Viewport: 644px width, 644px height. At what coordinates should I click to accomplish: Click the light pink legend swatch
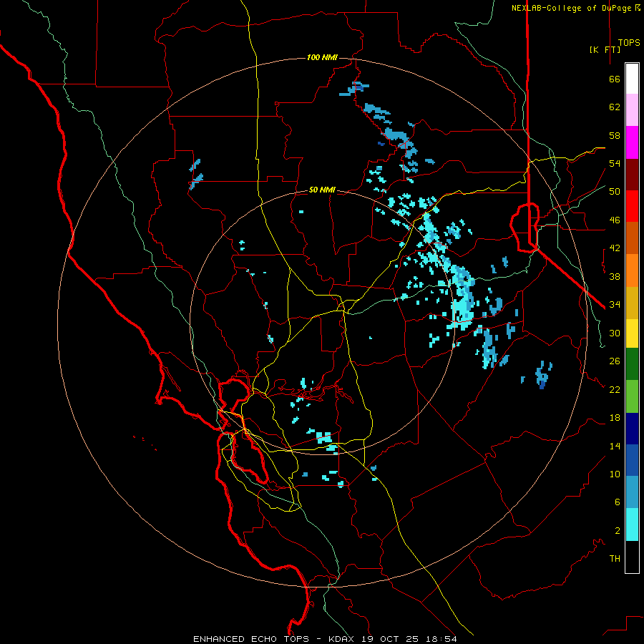(632, 110)
